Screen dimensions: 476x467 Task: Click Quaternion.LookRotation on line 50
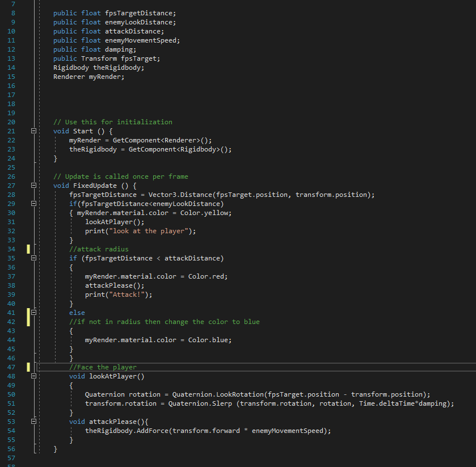[218, 394]
